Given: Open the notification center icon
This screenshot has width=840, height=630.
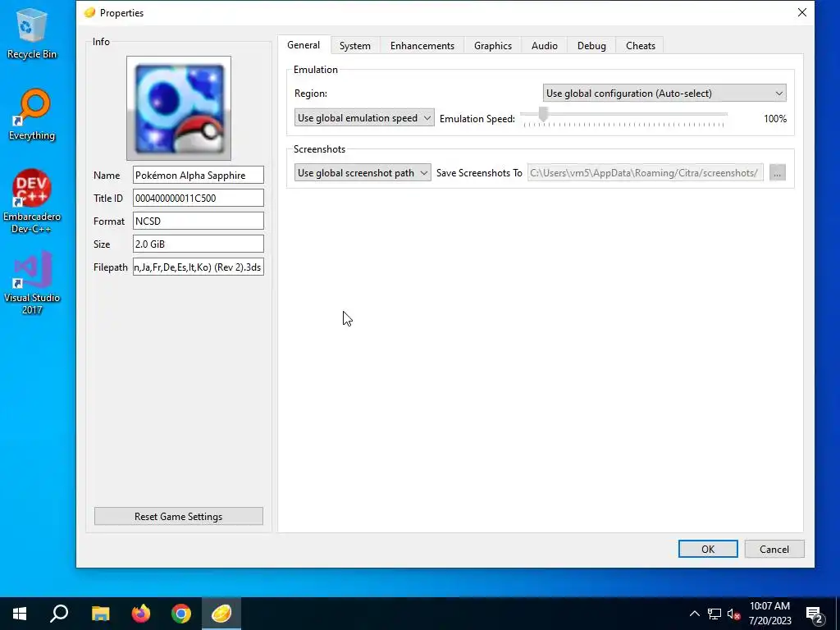Looking at the screenshot, I should pos(815,614).
